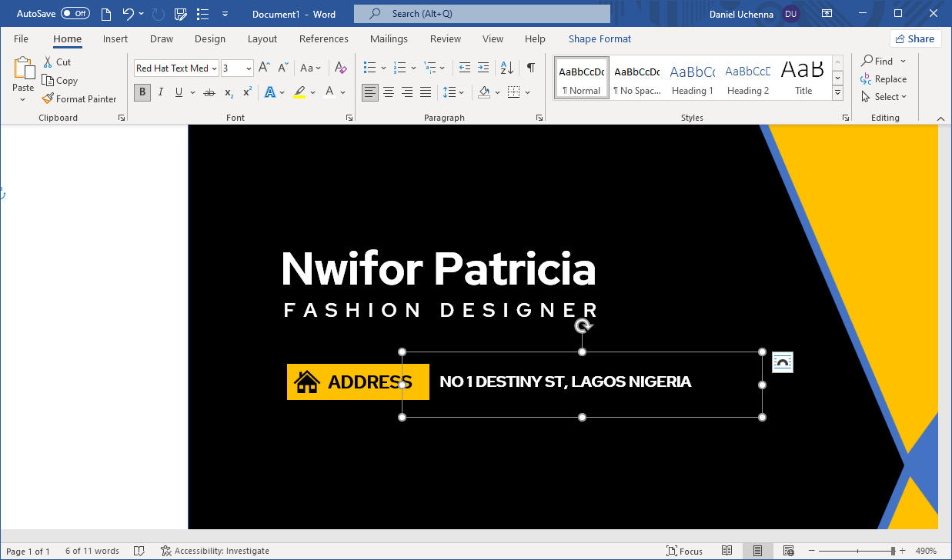This screenshot has height=560, width=952.
Task: Click the Share button
Action: pyautogui.click(x=915, y=38)
